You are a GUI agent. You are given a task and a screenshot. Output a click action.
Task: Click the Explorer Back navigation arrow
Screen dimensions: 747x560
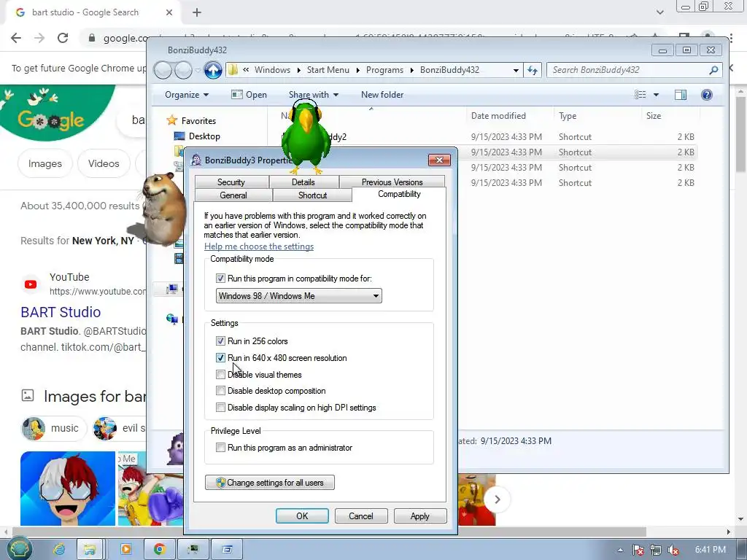pyautogui.click(x=163, y=71)
